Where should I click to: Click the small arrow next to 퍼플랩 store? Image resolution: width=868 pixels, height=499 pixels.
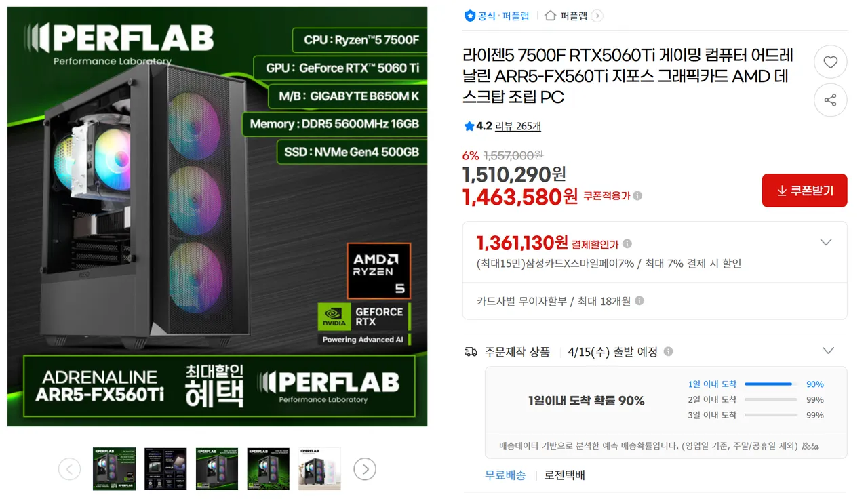597,16
